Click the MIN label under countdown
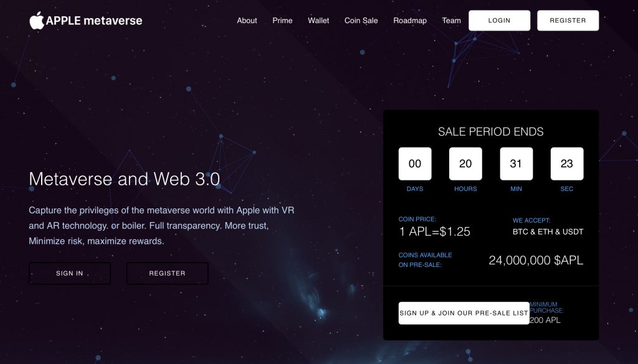The height and width of the screenshot is (364, 638). [516, 189]
